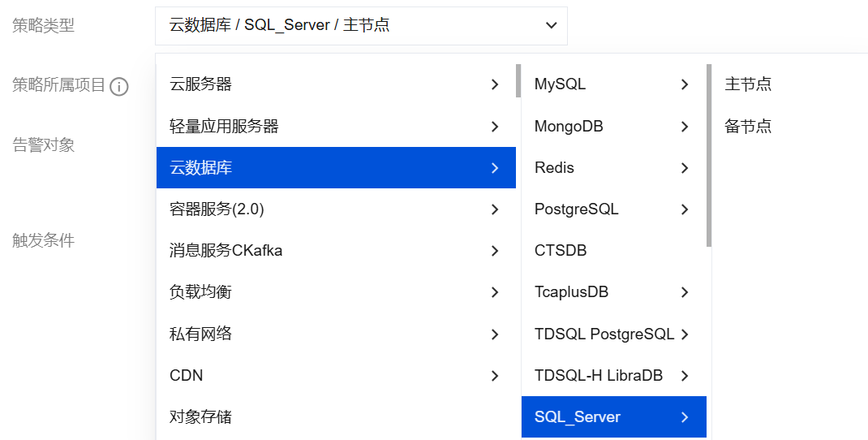Expand the chevron for CDN

click(495, 376)
